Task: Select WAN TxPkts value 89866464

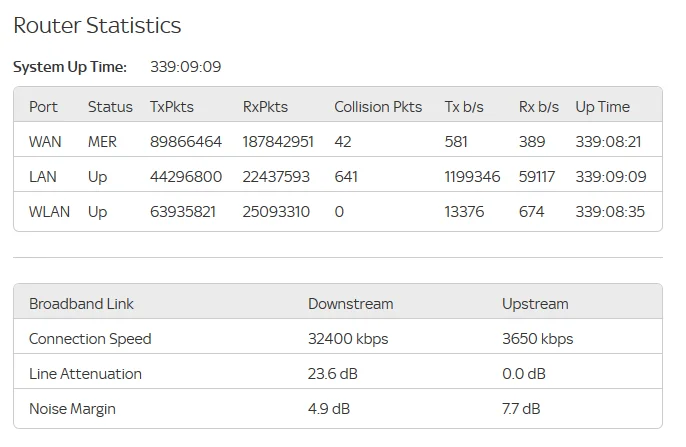Action: (x=186, y=142)
